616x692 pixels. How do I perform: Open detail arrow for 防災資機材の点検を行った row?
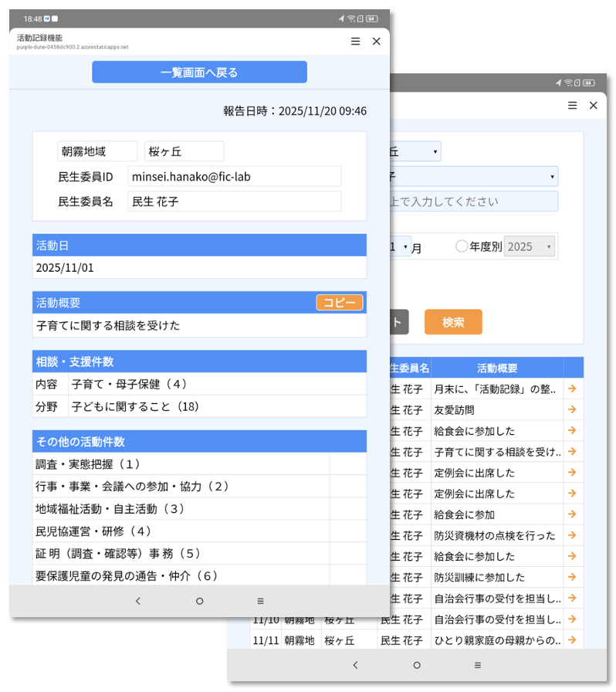tap(572, 535)
